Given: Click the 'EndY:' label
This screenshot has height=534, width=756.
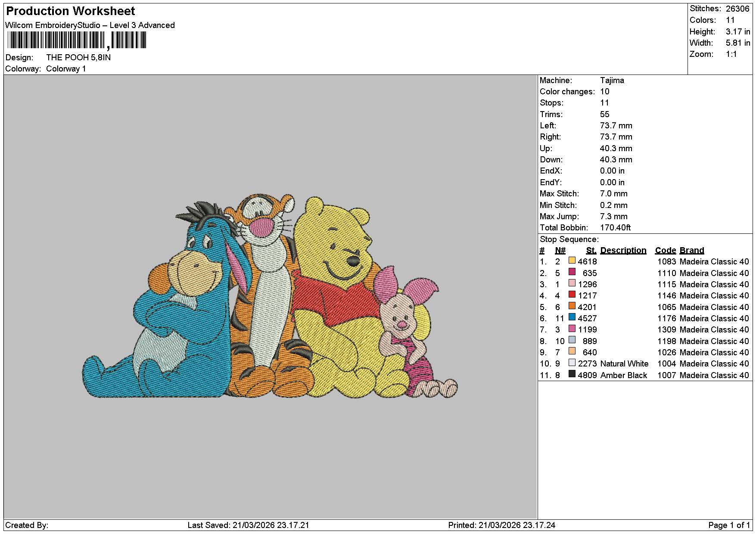Looking at the screenshot, I should [x=551, y=183].
